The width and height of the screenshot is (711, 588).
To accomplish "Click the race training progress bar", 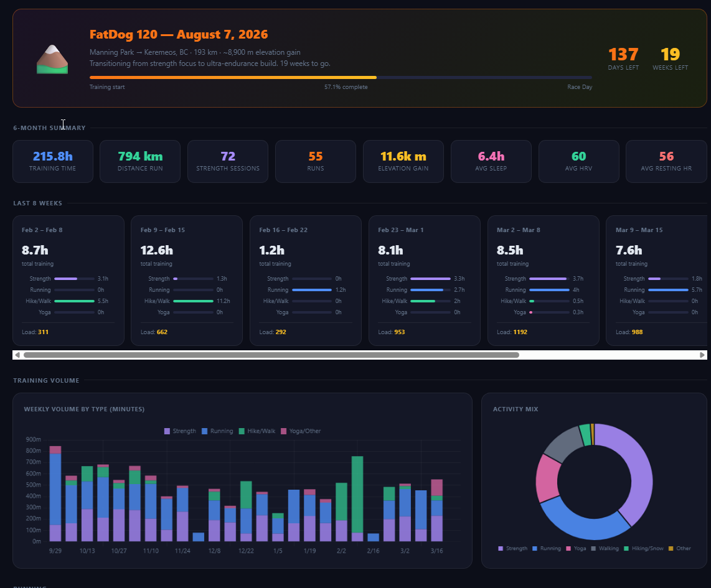I will (x=341, y=77).
